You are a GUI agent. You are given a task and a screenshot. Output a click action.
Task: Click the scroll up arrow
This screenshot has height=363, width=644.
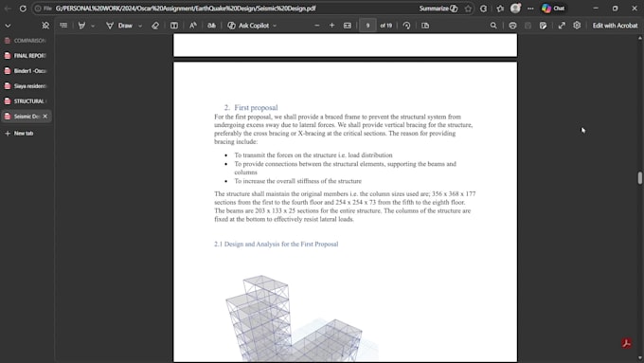point(640,38)
